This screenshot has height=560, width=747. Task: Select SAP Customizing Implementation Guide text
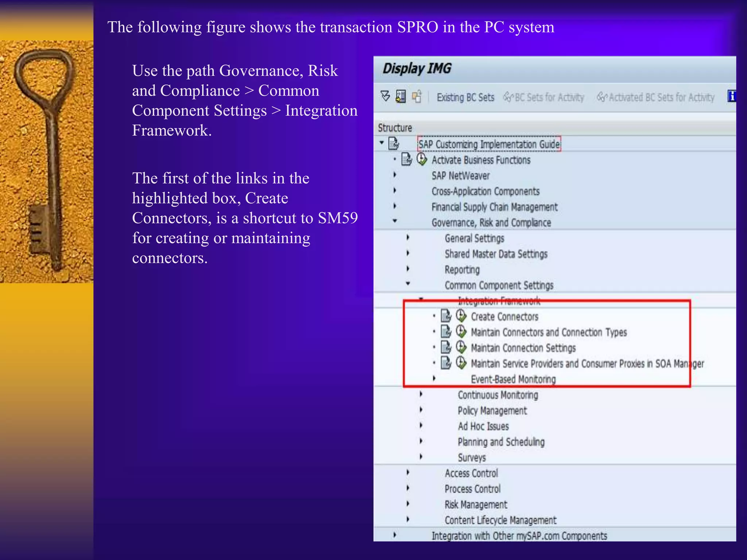tap(489, 144)
